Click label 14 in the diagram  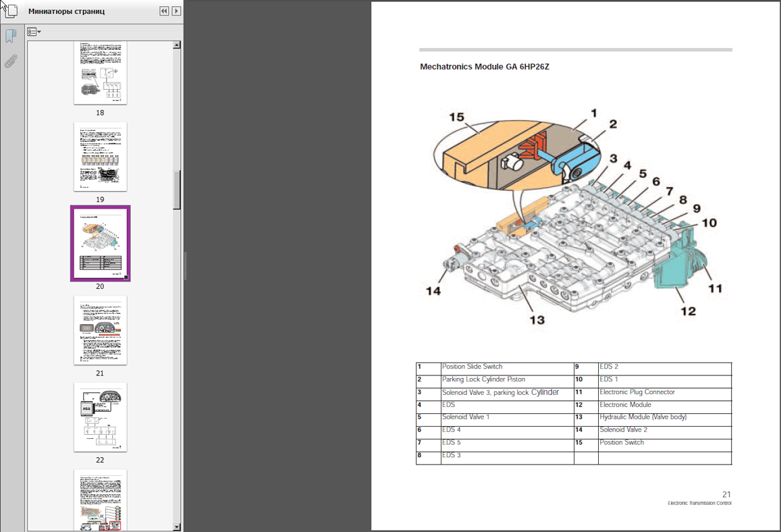click(433, 290)
